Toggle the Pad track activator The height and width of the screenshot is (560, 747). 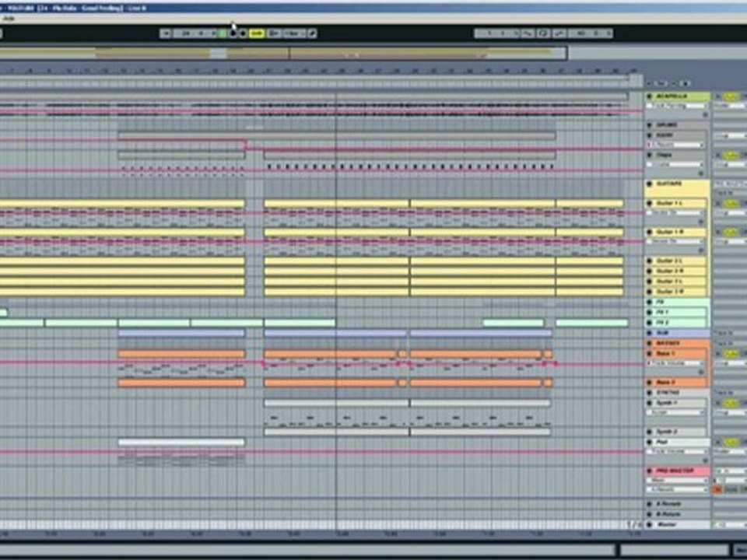click(731, 443)
